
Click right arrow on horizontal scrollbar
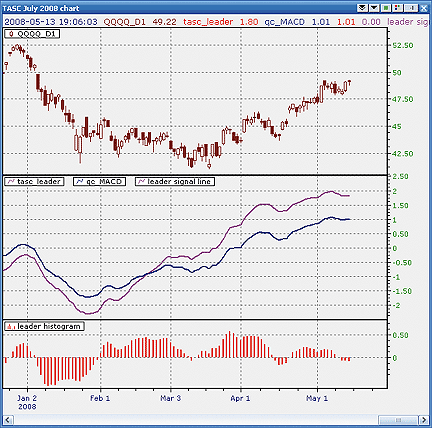click(x=424, y=419)
